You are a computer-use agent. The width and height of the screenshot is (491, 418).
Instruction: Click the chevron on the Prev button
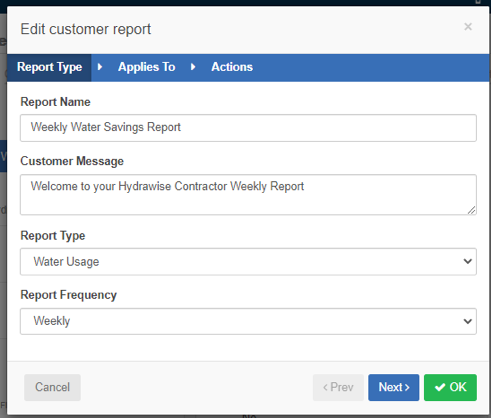tap(325, 388)
